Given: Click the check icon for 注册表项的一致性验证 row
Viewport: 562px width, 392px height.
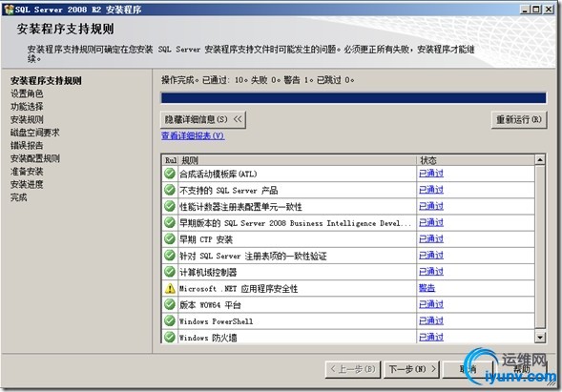Looking at the screenshot, I should 170,255.
